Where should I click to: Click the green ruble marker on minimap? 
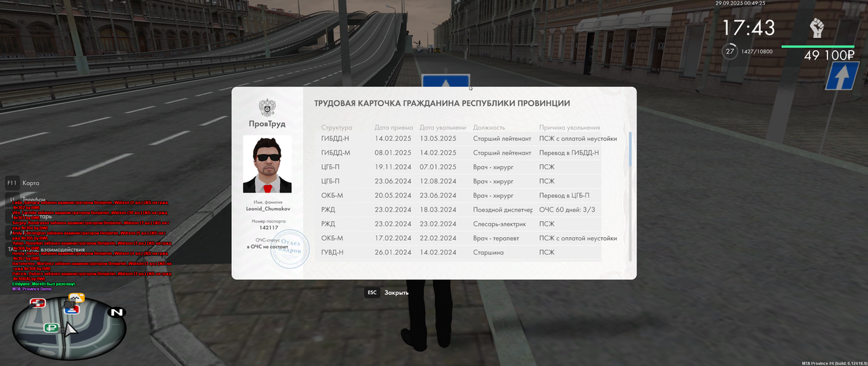[51, 327]
